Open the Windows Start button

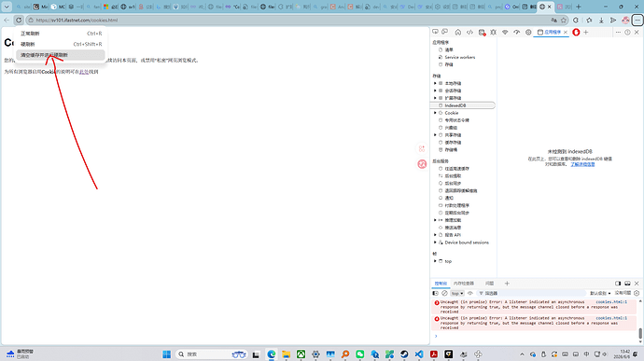[166, 354]
